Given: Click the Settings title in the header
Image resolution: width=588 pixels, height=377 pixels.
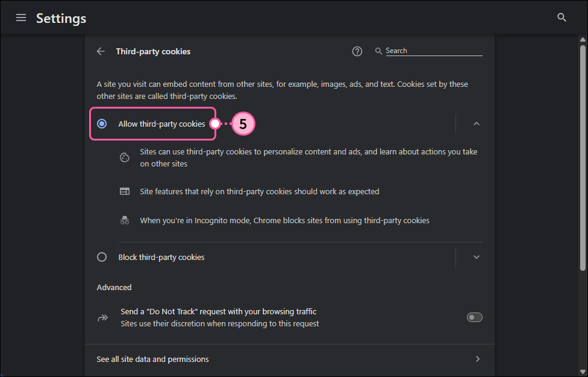Looking at the screenshot, I should point(61,17).
